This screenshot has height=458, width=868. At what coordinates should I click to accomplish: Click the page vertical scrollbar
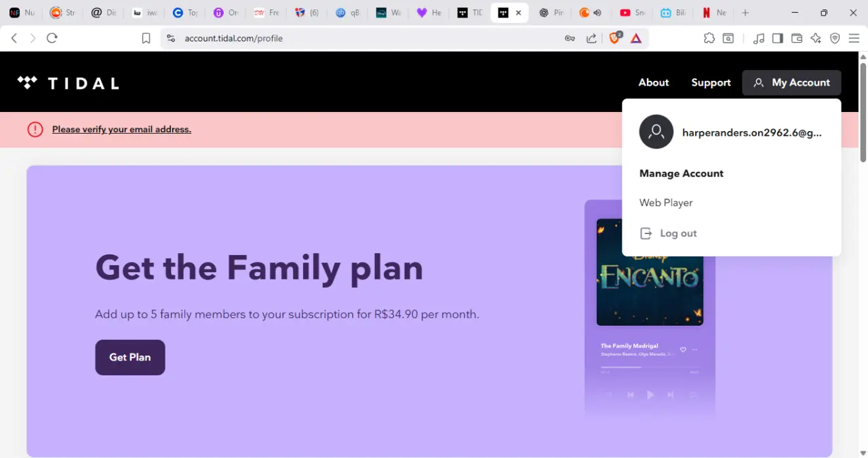pos(863,112)
